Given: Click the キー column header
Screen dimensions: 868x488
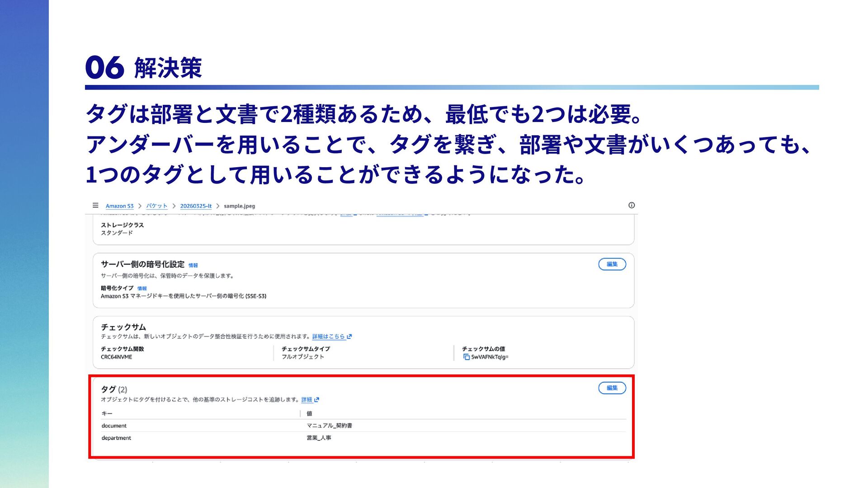Looking at the screenshot, I should point(107,413).
